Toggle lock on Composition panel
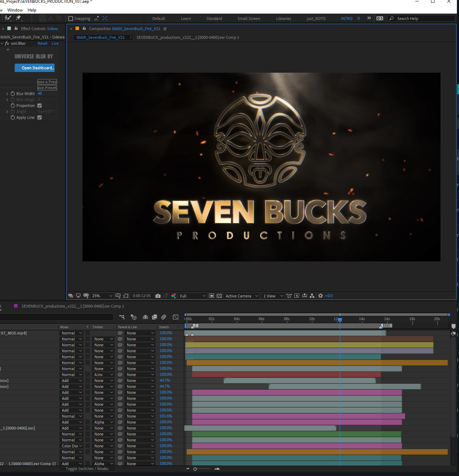Viewport: 459px width, 476px height. [84, 28]
